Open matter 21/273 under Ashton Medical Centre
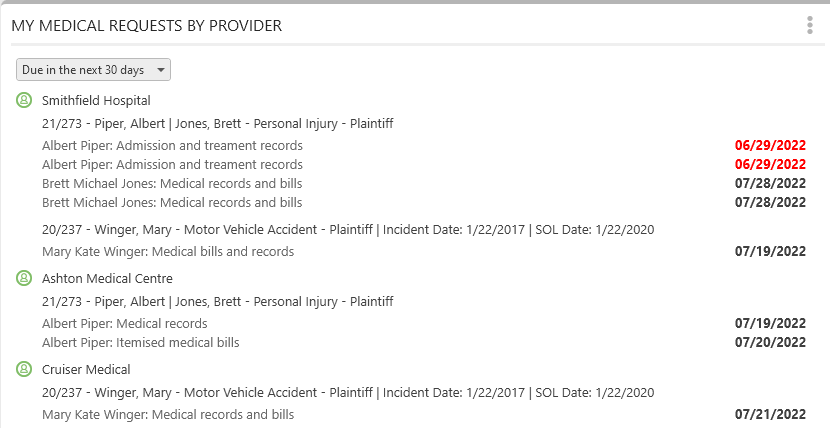Viewport: 830px width, 428px height. point(218,302)
